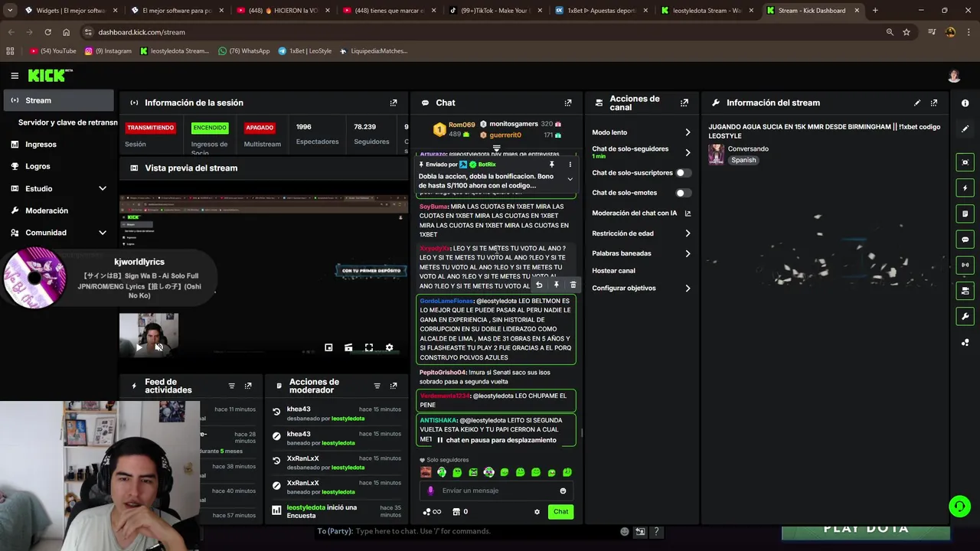The height and width of the screenshot is (551, 980).
Task: Filter the Feed de actividades panel
Action: (x=231, y=386)
